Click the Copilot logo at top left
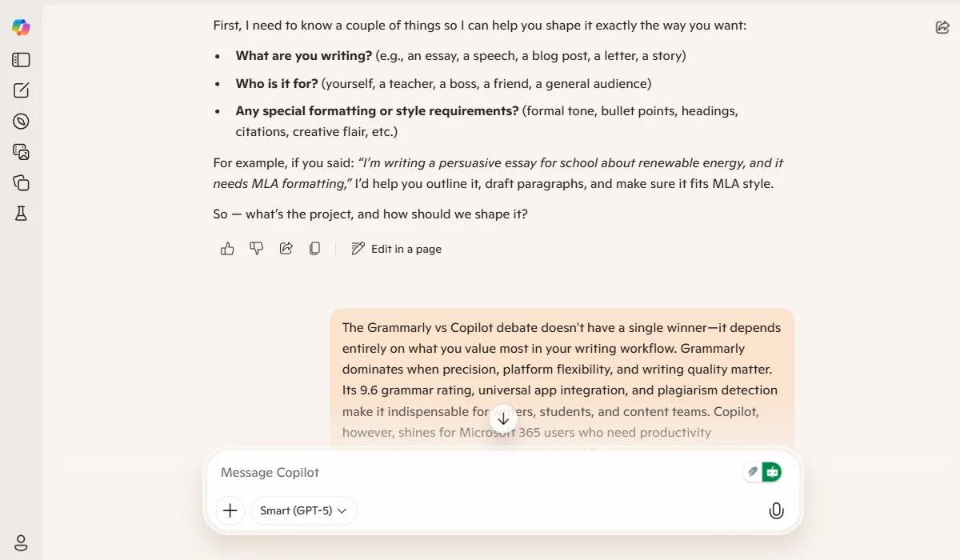 pyautogui.click(x=20, y=26)
